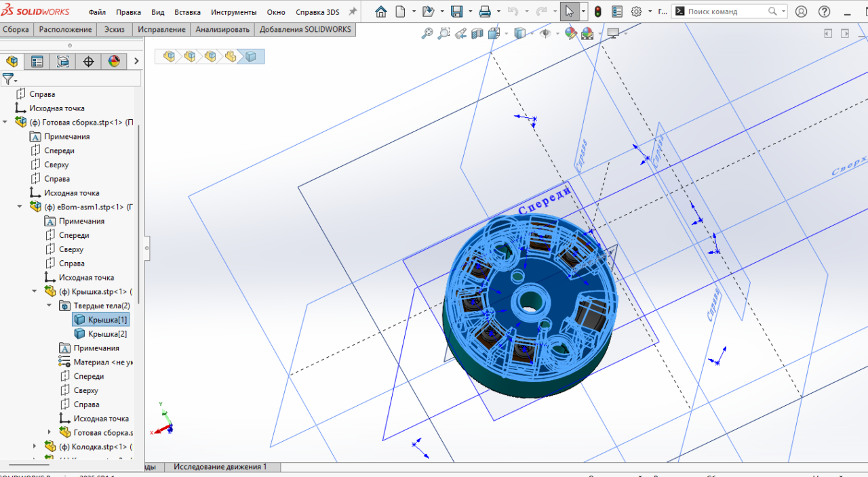The height and width of the screenshot is (477, 868).
Task: Open the Инструменты menu
Action: (x=233, y=12)
